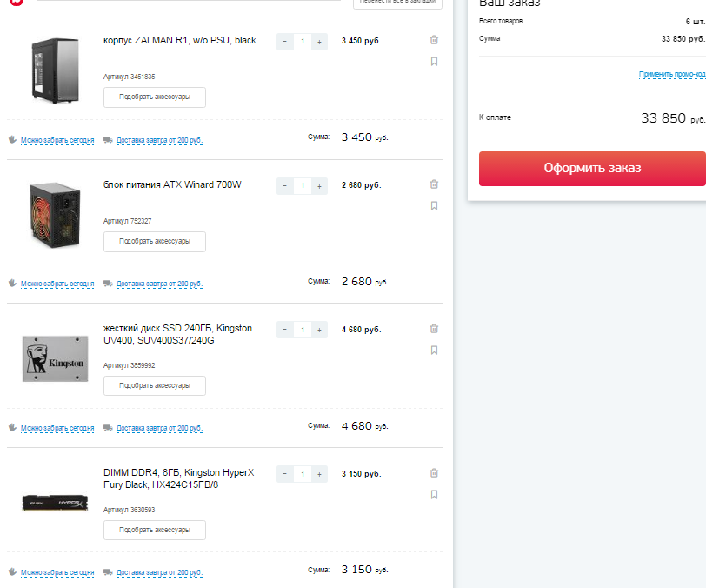Viewport: 706px width, 588px height.
Task: Open Доставка завтра link for HyperX memory
Action: click(159, 572)
